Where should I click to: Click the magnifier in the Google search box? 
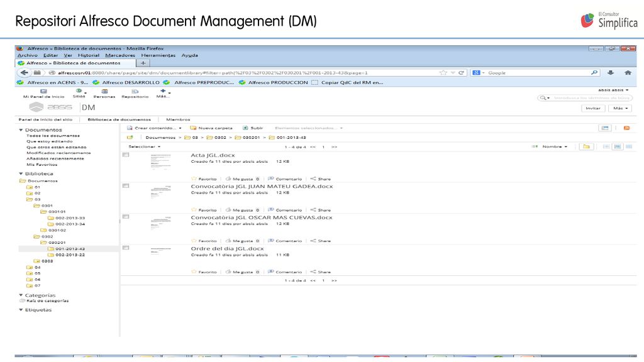click(594, 73)
